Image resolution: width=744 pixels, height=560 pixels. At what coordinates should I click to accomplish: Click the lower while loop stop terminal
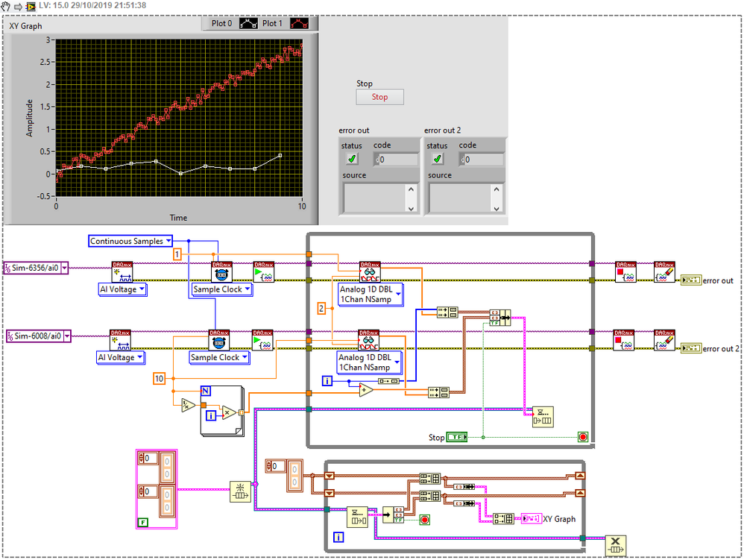click(x=425, y=520)
